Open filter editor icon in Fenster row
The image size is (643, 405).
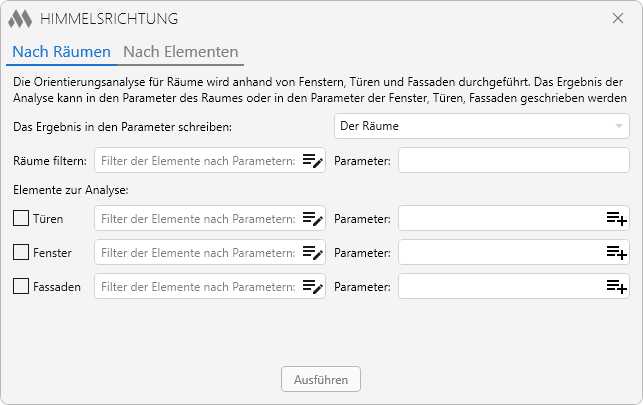coord(313,253)
